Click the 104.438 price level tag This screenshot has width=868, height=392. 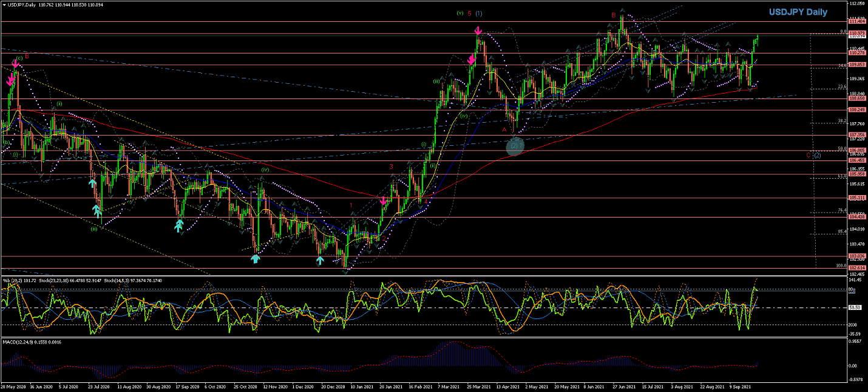coord(856,216)
